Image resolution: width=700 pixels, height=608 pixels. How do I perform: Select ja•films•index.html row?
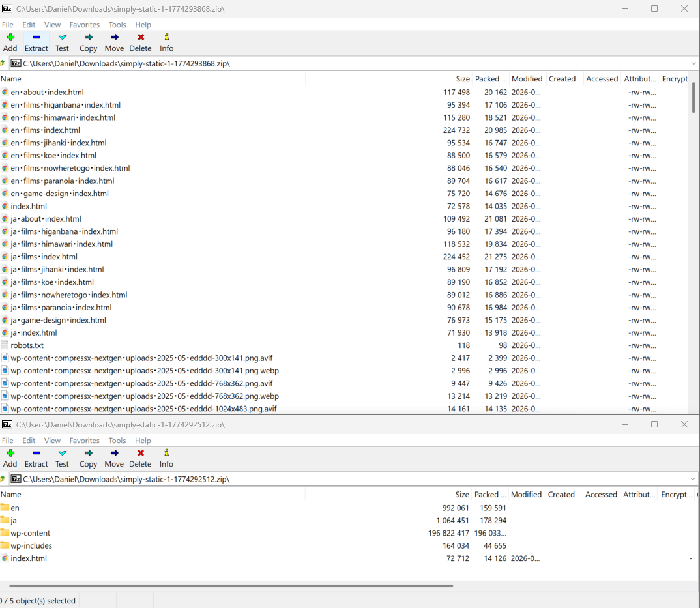[343, 257]
